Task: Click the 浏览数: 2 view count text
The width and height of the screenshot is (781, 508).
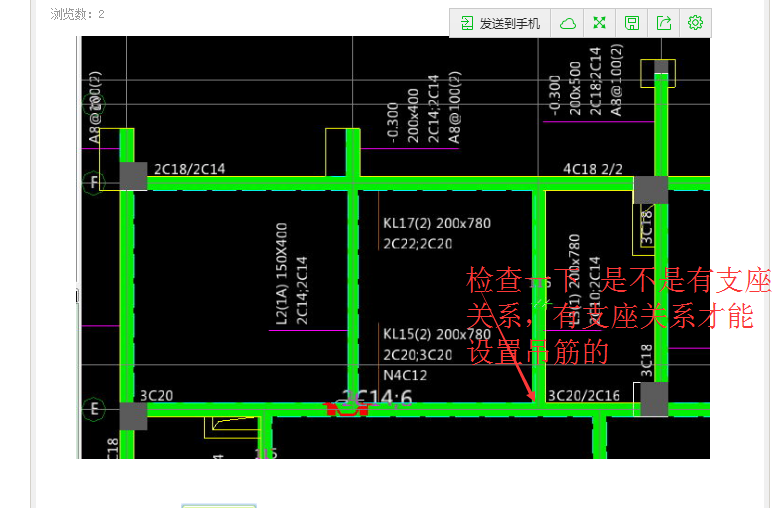Action: [77, 14]
